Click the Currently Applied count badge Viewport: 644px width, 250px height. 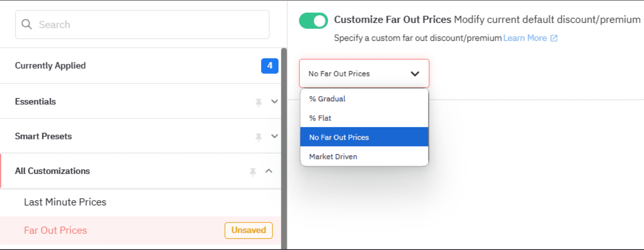[270, 66]
